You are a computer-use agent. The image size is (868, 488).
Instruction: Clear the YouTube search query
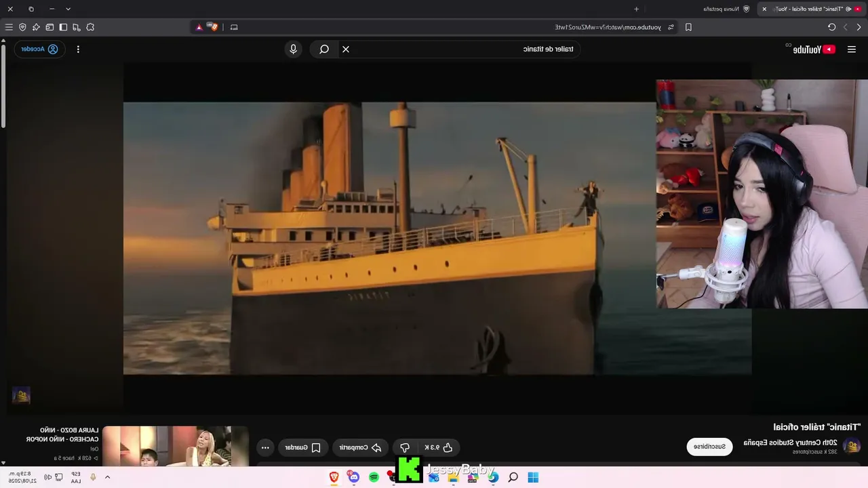[x=345, y=49]
